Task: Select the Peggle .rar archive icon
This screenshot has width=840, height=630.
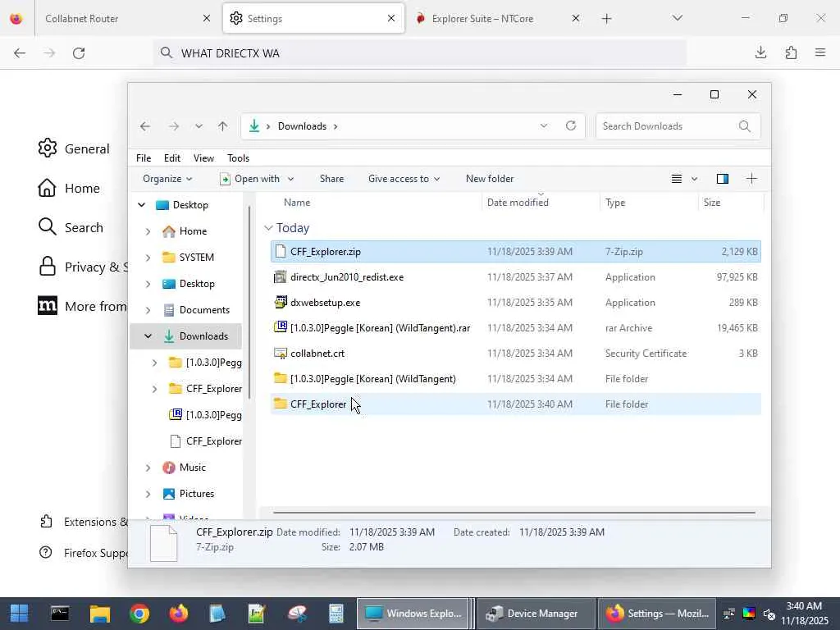Action: [281, 326]
